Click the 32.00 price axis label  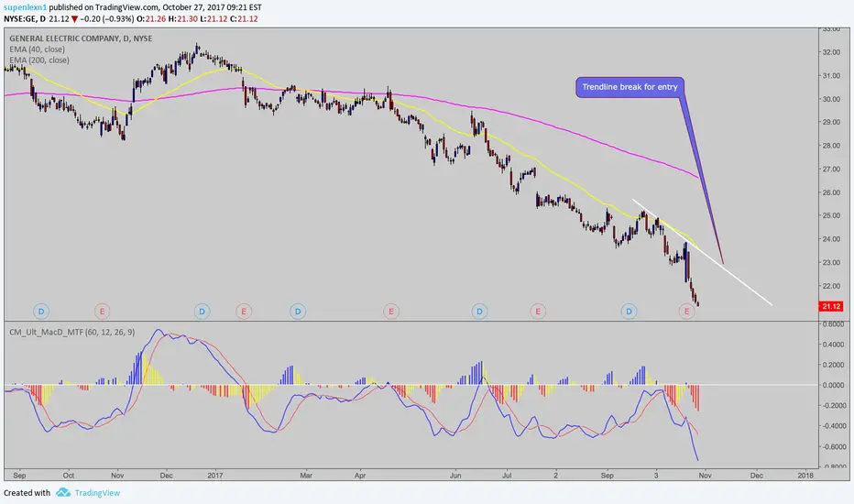pyautogui.click(x=831, y=52)
